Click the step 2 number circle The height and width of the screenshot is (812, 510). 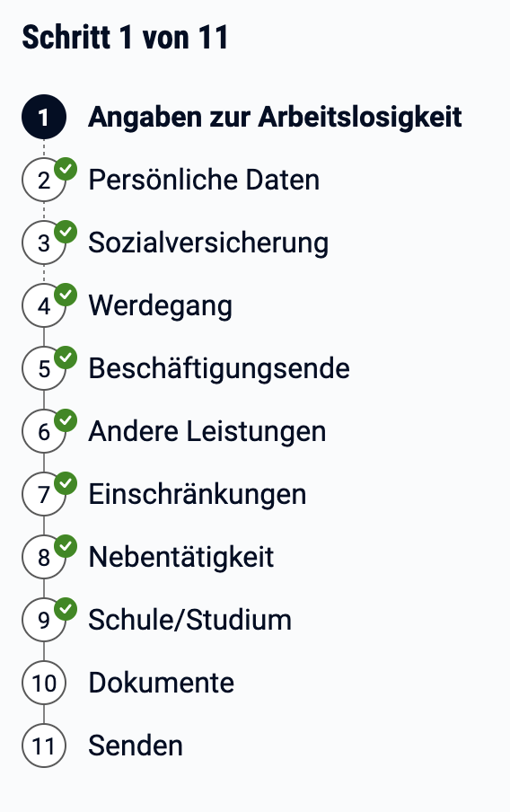coord(44,180)
